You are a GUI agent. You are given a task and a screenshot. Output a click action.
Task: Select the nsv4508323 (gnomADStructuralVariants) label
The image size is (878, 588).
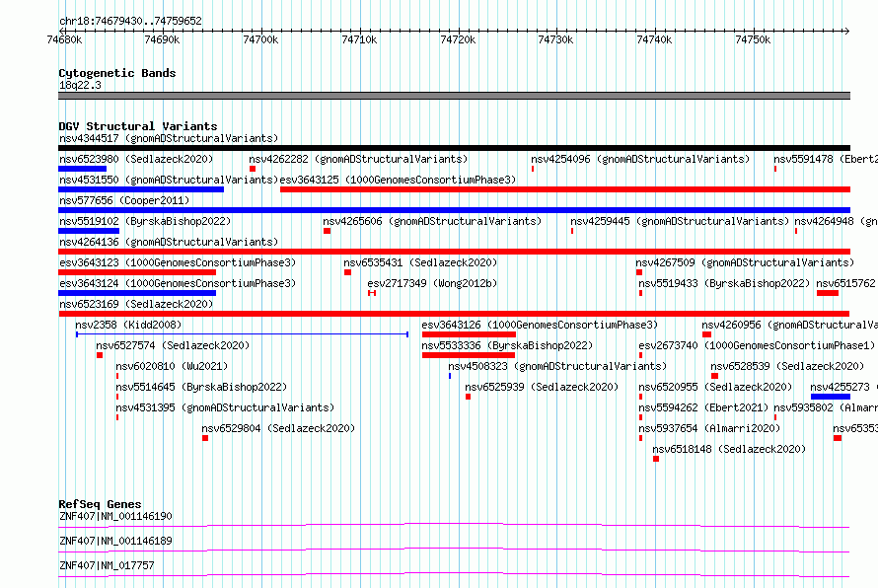click(557, 366)
